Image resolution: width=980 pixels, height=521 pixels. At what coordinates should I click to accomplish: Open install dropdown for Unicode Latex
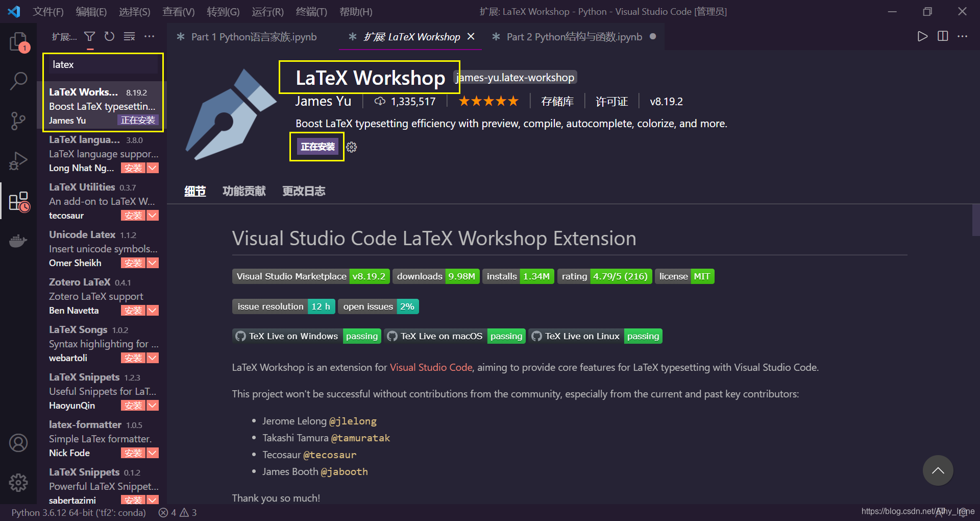153,263
